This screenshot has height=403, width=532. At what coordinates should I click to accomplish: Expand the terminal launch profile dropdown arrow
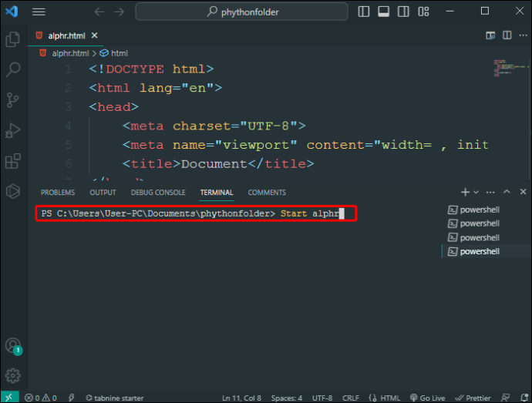pyautogui.click(x=476, y=192)
